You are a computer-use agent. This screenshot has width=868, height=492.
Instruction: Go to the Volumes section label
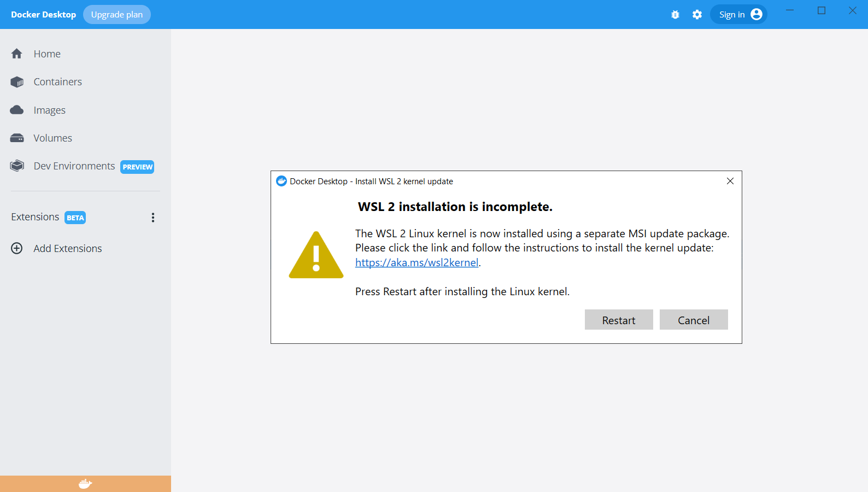click(x=52, y=138)
